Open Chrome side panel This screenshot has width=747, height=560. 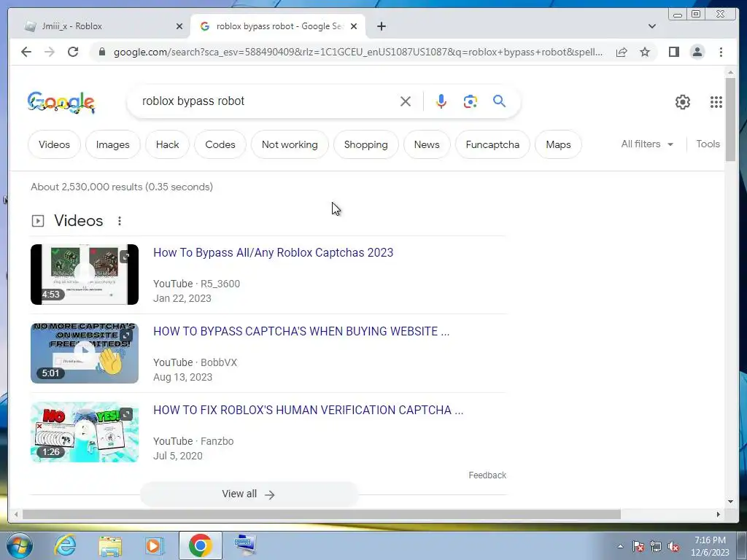point(673,52)
